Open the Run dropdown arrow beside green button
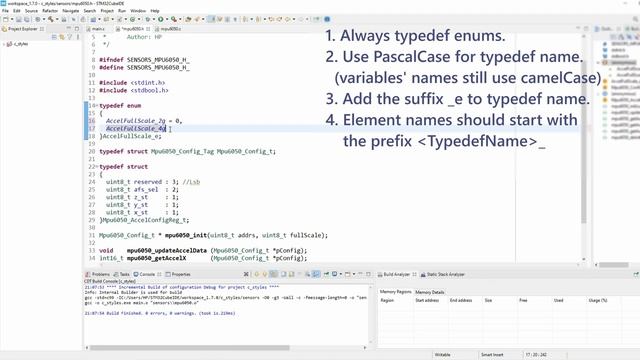The width and height of the screenshot is (640, 360). click(x=166, y=19)
